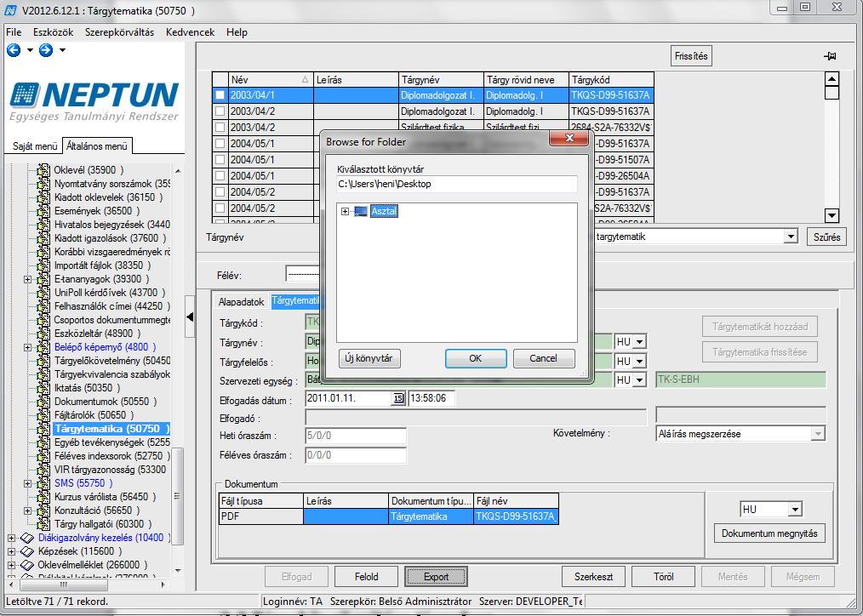Click the left tree's vertical scrollbar thumb
This screenshot has width=863, height=616.
pyautogui.click(x=177, y=496)
